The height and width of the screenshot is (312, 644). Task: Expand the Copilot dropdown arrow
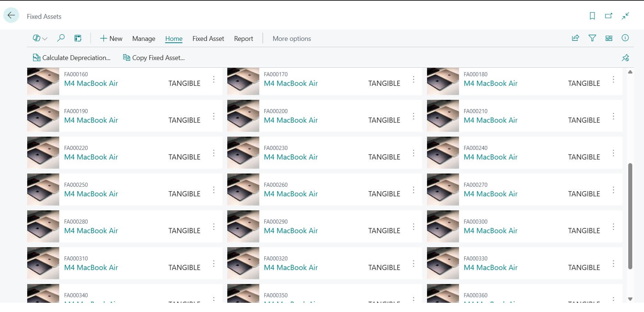tap(45, 39)
